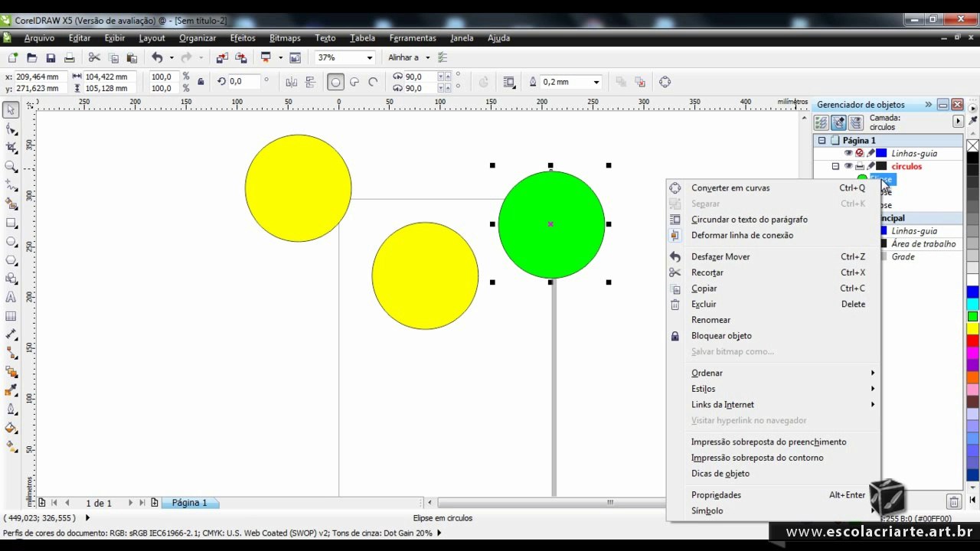This screenshot has height=551, width=980.
Task: Toggle printing of circulos layer
Action: 859,166
